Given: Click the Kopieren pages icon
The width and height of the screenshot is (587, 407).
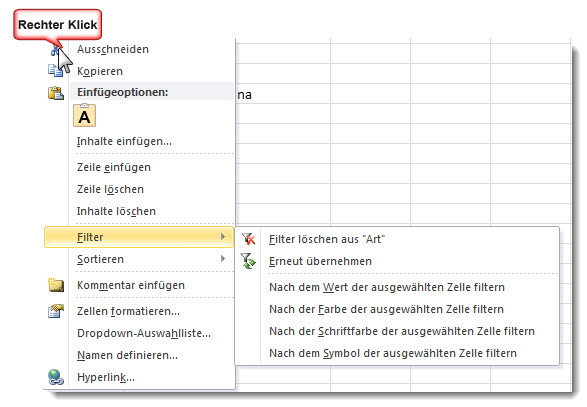Looking at the screenshot, I should (55, 71).
